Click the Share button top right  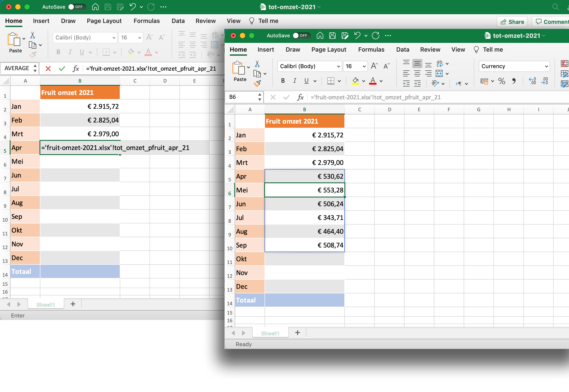pyautogui.click(x=512, y=21)
